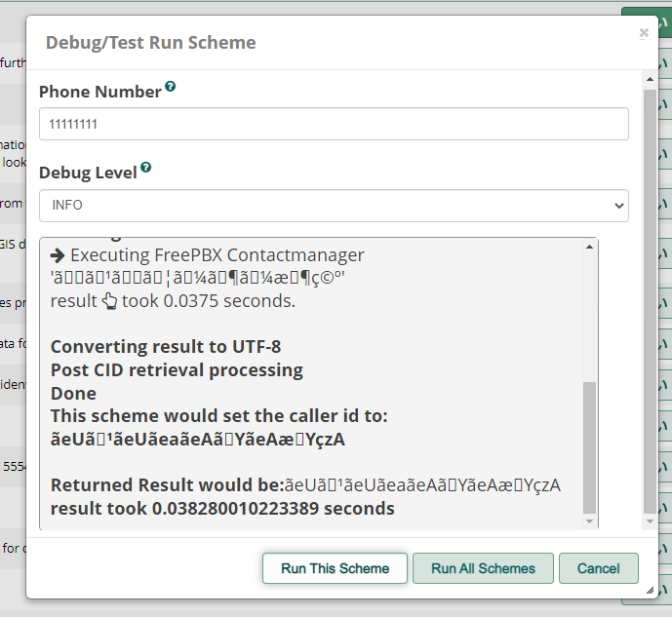Click the Phone Number input field
This screenshot has width=672, height=617.
(x=334, y=124)
